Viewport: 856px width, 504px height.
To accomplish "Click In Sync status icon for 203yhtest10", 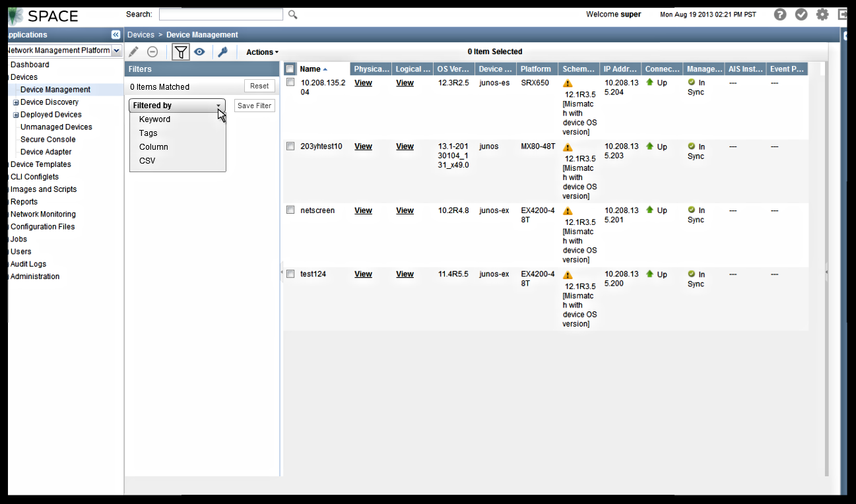I will tap(692, 146).
